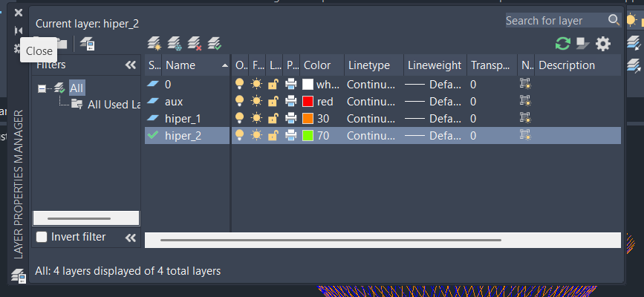Click Filters pane horizontal scrollbar
644x297 pixels.
click(x=79, y=218)
